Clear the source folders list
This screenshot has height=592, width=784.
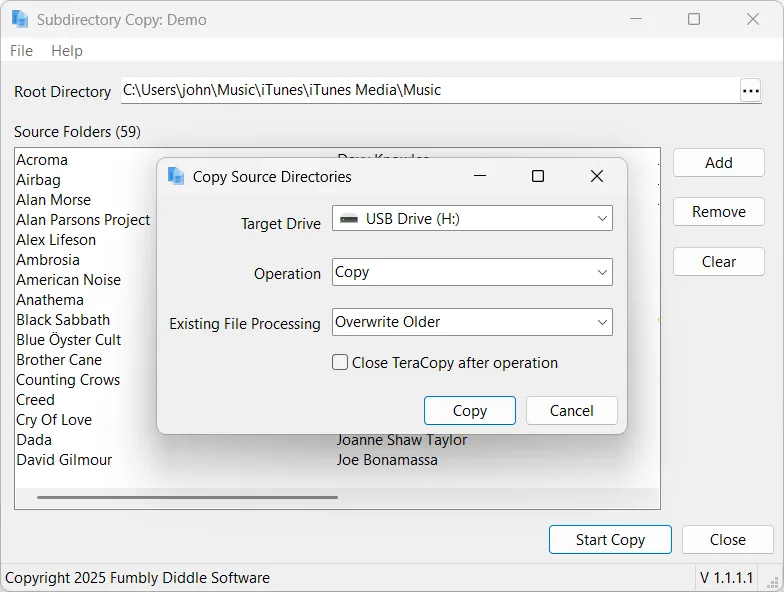pos(718,262)
